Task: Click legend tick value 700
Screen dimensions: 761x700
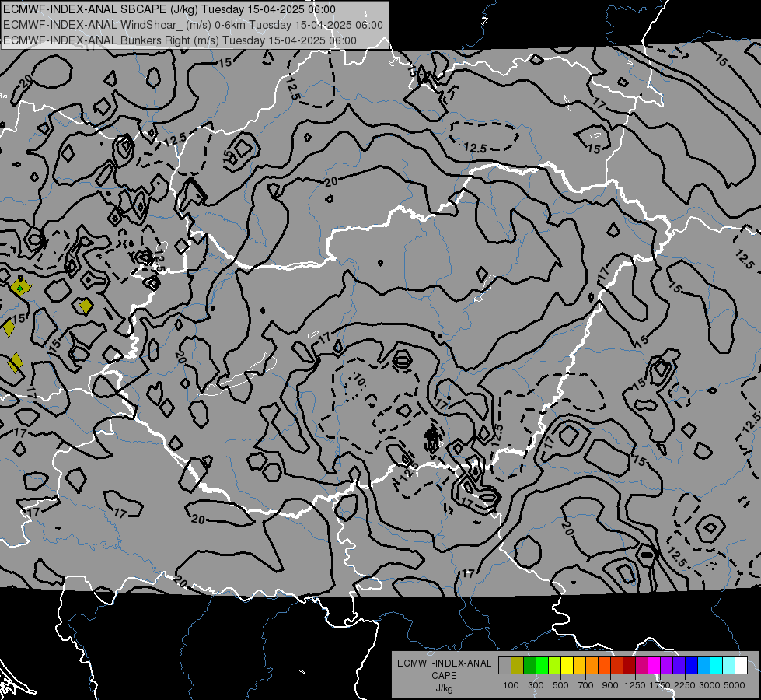Action: (x=586, y=685)
